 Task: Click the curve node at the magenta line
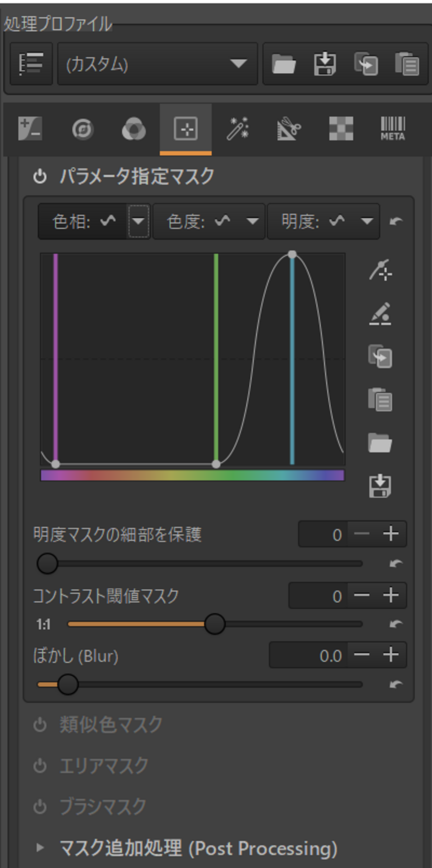[55, 464]
